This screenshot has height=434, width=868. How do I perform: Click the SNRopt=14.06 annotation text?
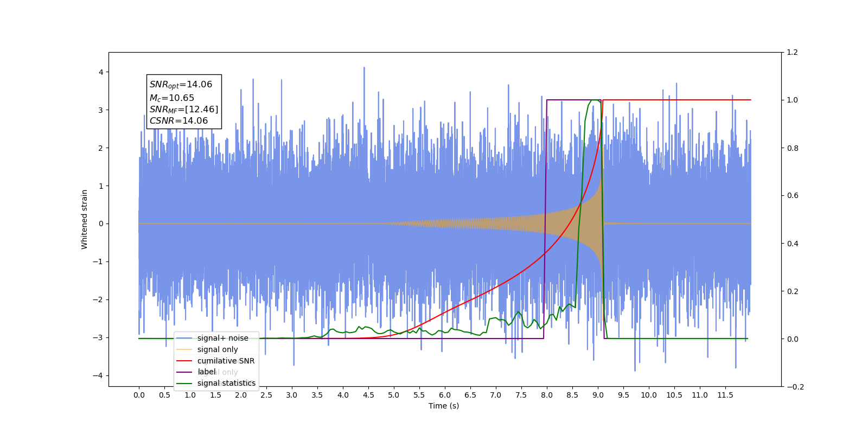(181, 85)
